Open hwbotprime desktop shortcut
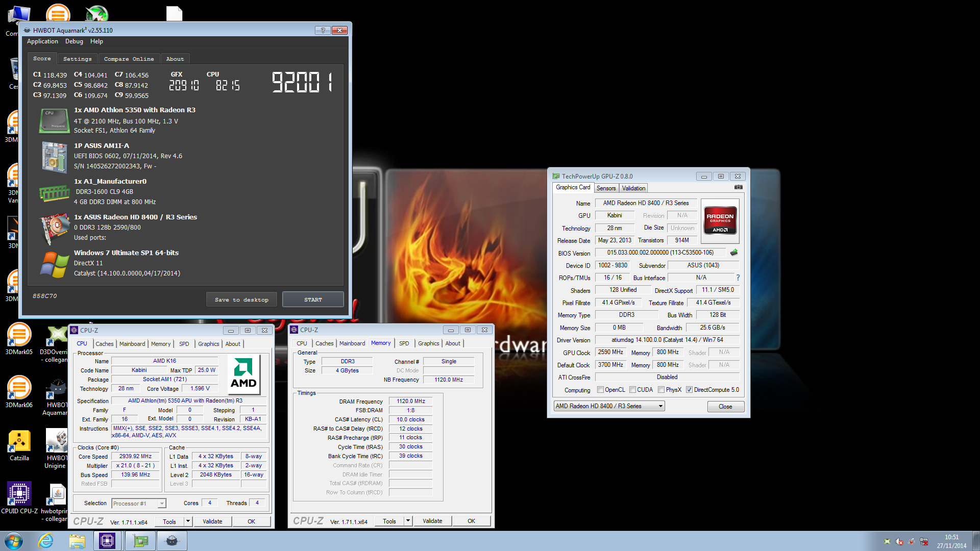This screenshot has width=980, height=551. (x=56, y=502)
